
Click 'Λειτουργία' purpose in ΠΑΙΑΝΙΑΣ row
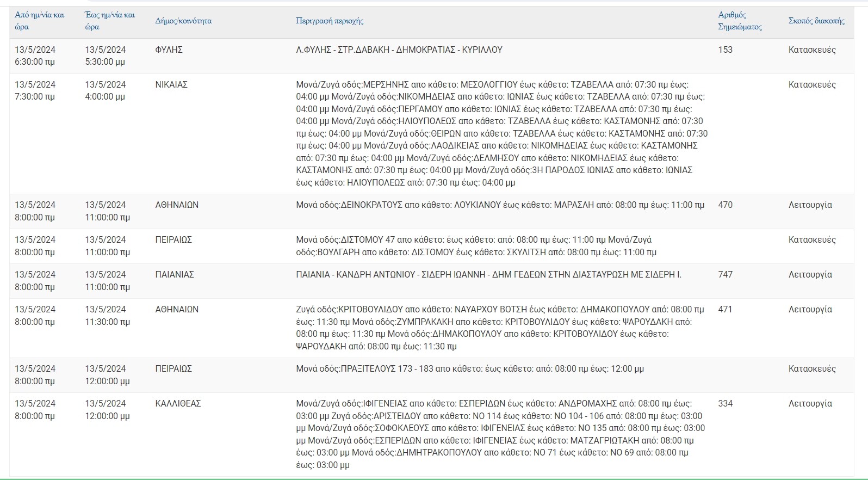click(810, 274)
